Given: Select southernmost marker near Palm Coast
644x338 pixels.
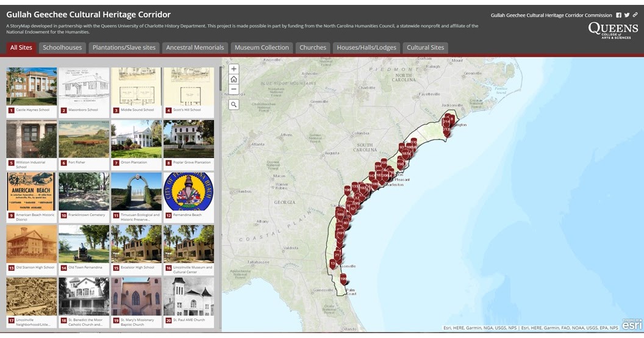Looking at the screenshot, I should click(343, 279).
